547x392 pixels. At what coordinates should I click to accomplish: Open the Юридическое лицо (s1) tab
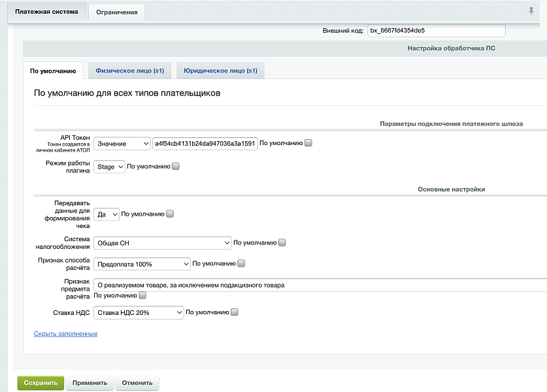click(x=220, y=71)
